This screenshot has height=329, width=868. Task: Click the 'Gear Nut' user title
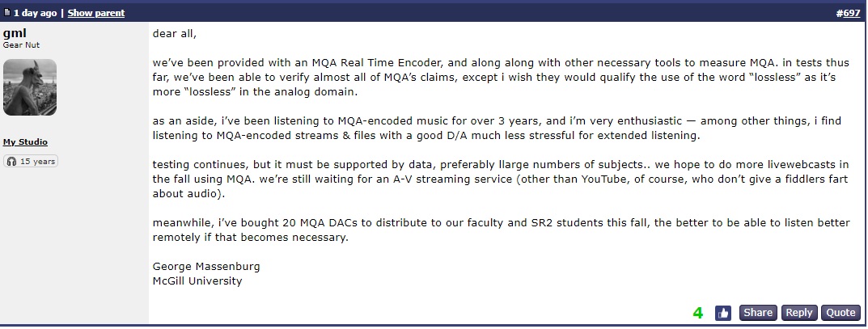[20, 45]
